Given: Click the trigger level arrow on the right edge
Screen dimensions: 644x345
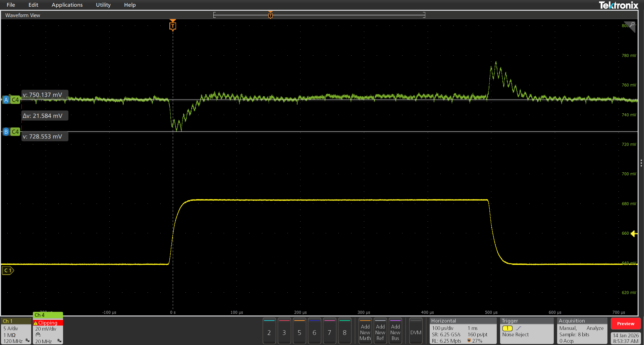Looking at the screenshot, I should point(634,233).
